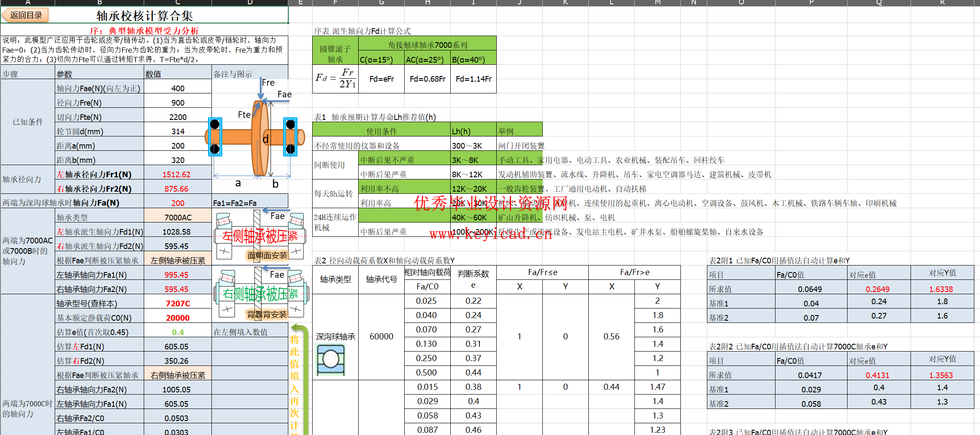The width and height of the screenshot is (980, 435).
Task: Select the right bearing symbol in shaft diagram
Action: [290, 136]
